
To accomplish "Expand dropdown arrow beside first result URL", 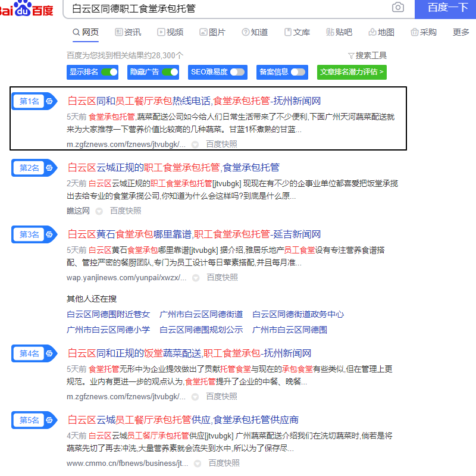I will (195, 145).
